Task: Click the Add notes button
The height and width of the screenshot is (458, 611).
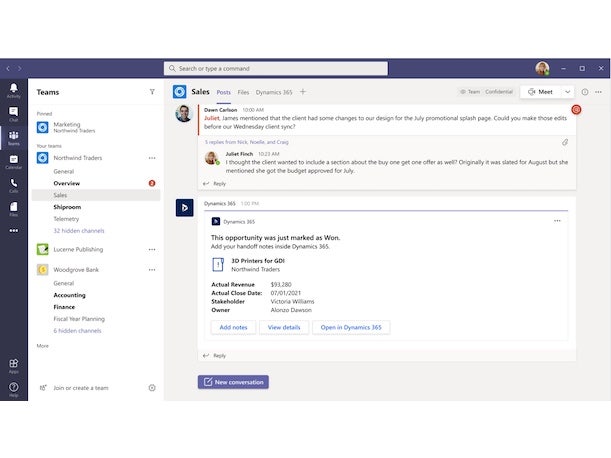Action: point(233,327)
